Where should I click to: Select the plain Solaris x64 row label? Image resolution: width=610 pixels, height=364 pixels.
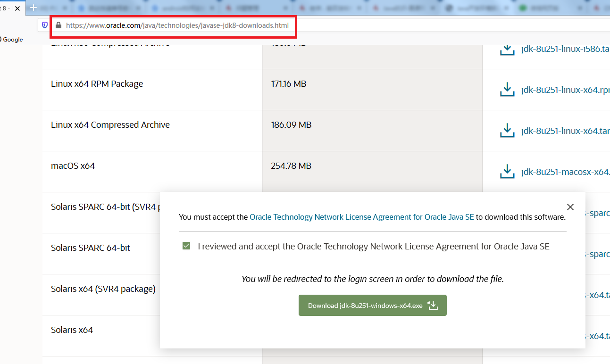pyautogui.click(x=72, y=330)
